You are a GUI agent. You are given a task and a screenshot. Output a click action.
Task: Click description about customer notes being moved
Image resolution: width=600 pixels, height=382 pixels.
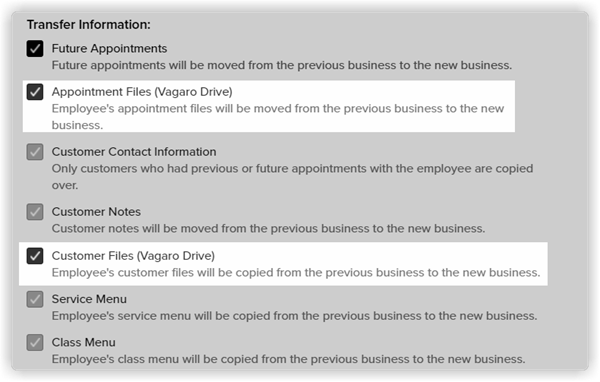pos(268,229)
